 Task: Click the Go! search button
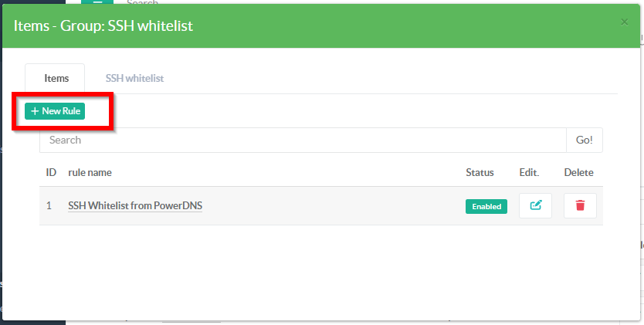[584, 140]
